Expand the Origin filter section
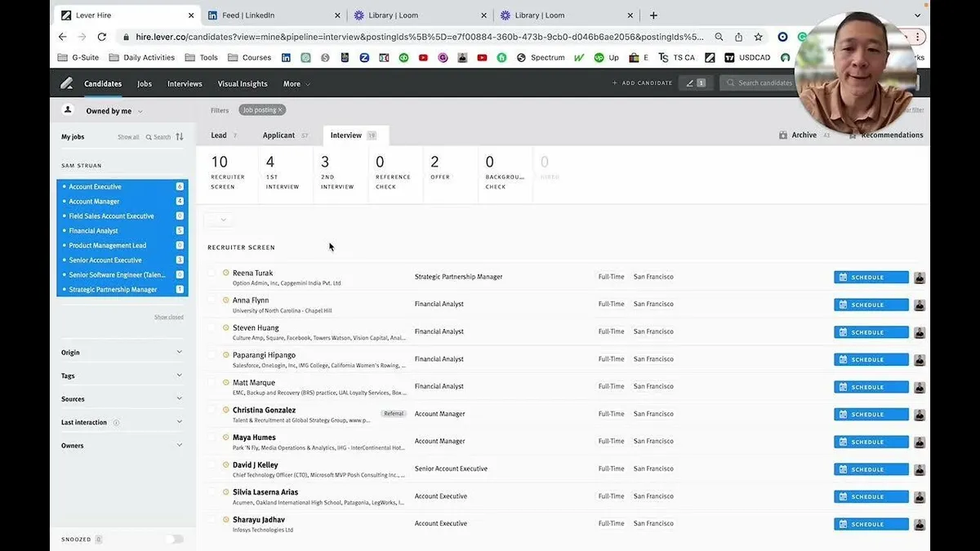980x551 pixels. click(x=122, y=352)
